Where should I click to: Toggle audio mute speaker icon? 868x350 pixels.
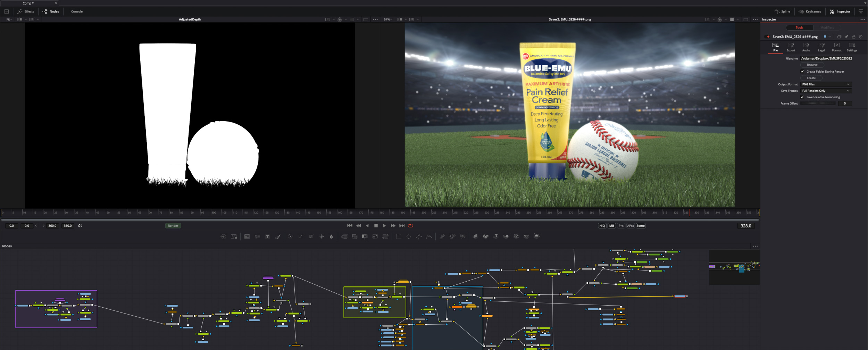80,226
